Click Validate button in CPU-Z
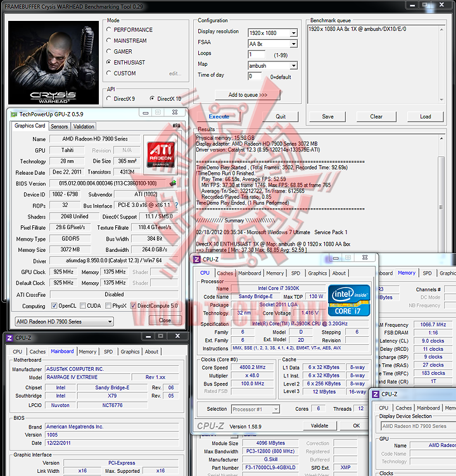This screenshot has width=456, height=476. [320, 425]
